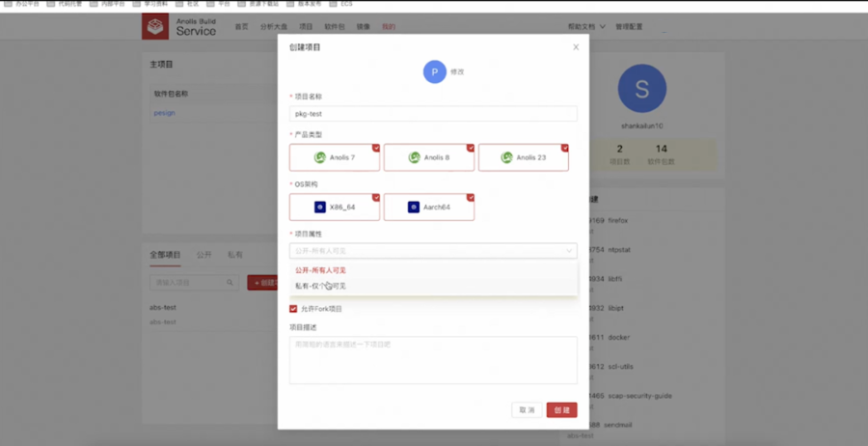Open 我的 in top navigation
The width and height of the screenshot is (868, 446).
point(389,27)
